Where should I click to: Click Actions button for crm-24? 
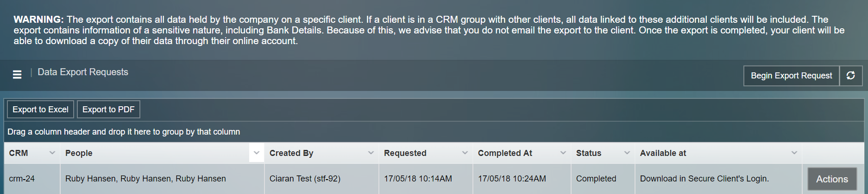(832, 179)
